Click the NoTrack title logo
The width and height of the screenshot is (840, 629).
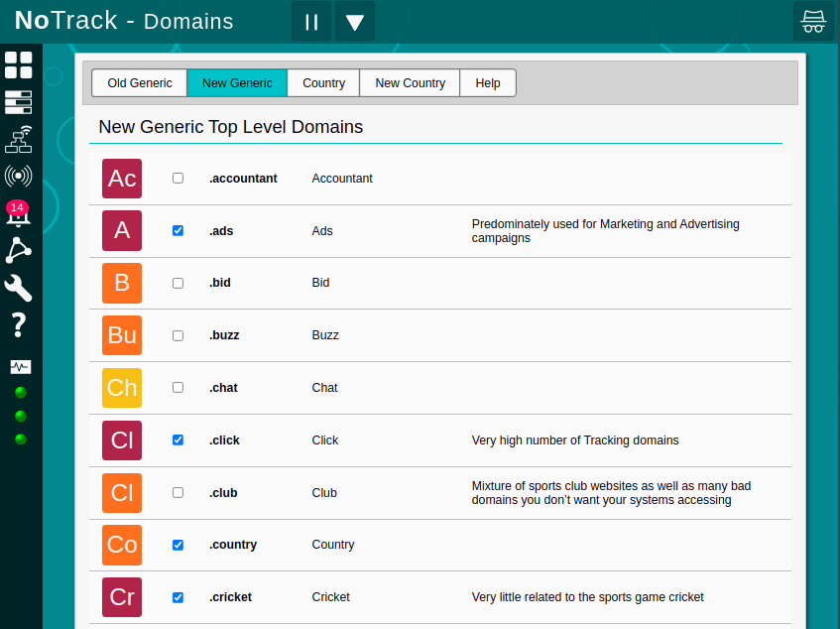pos(65,21)
